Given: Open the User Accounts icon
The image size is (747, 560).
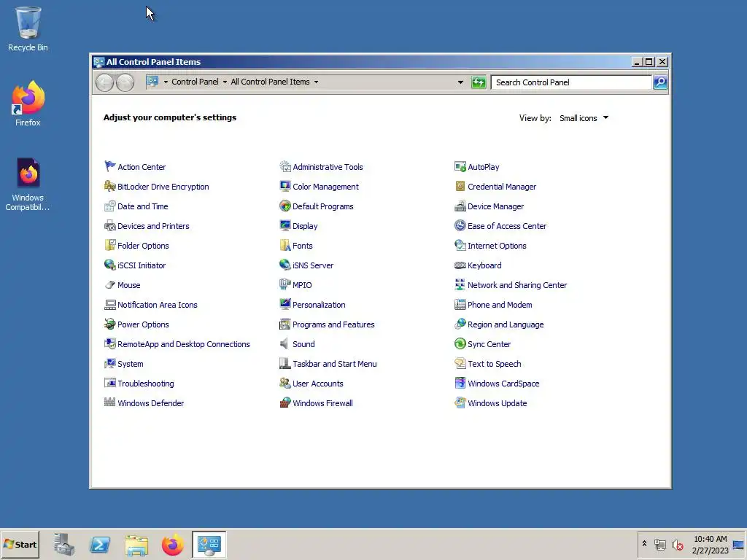Looking at the screenshot, I should 285,383.
